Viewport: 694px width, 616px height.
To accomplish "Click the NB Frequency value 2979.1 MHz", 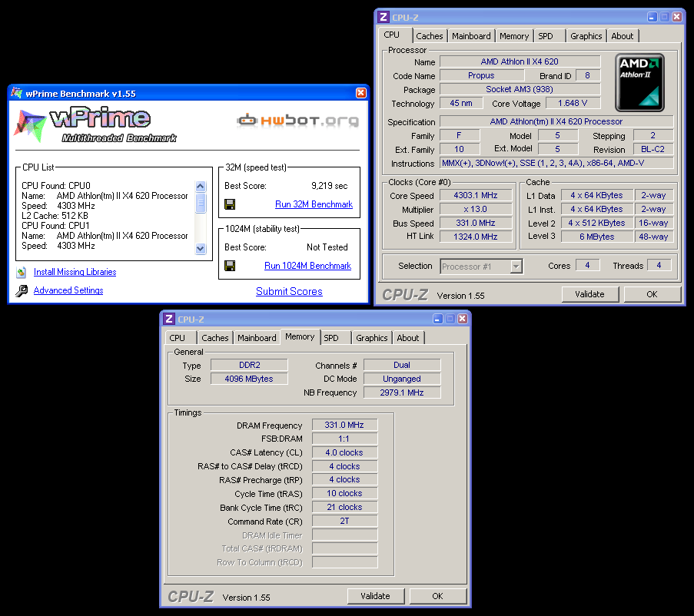I will [402, 392].
